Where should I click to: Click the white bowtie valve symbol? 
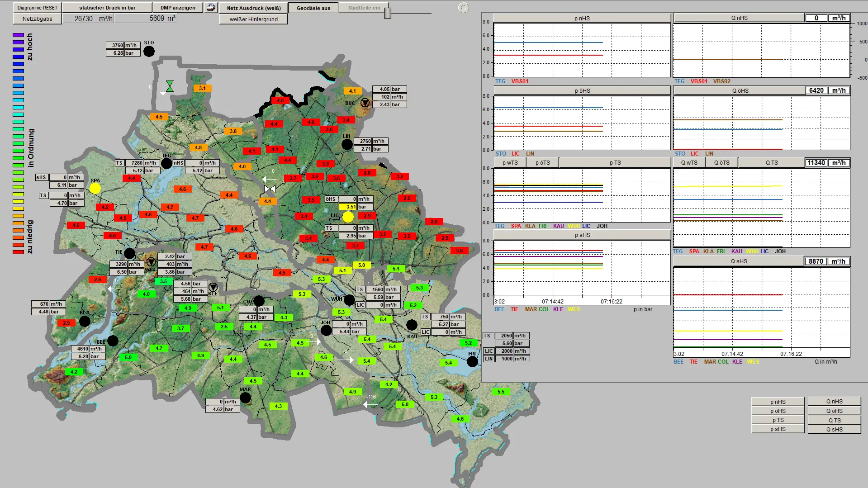click(x=270, y=189)
